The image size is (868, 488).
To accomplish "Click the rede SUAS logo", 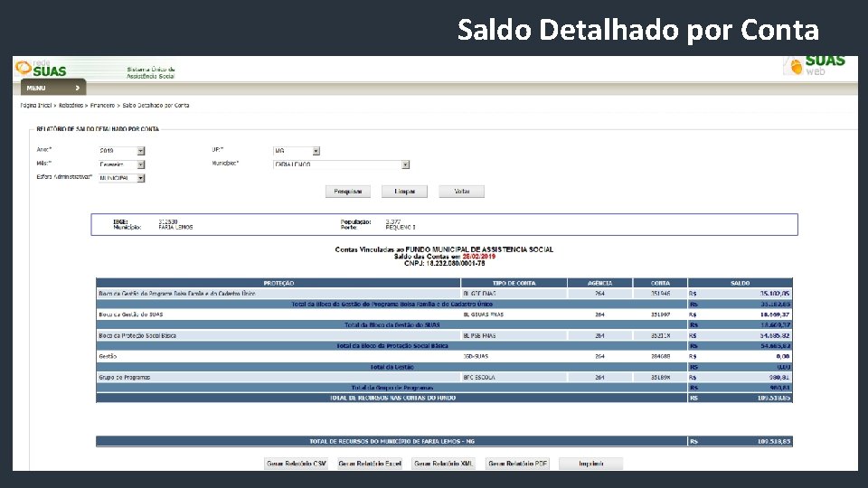I will (41, 69).
